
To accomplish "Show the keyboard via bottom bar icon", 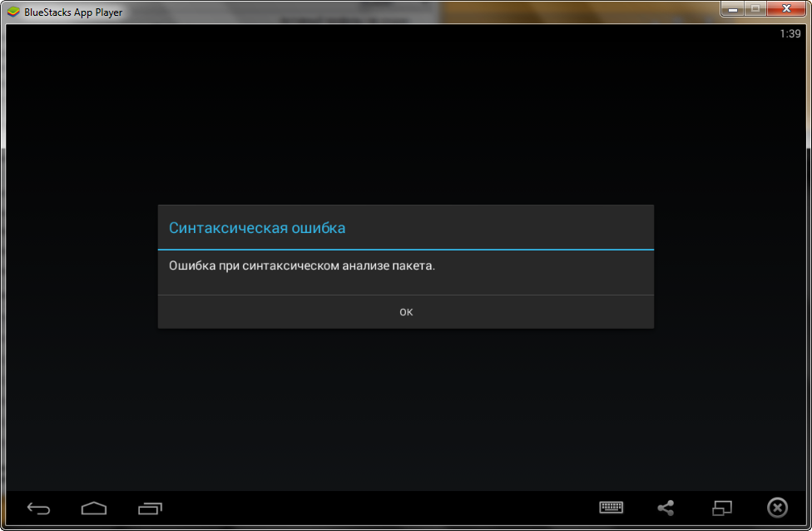I will [611, 508].
